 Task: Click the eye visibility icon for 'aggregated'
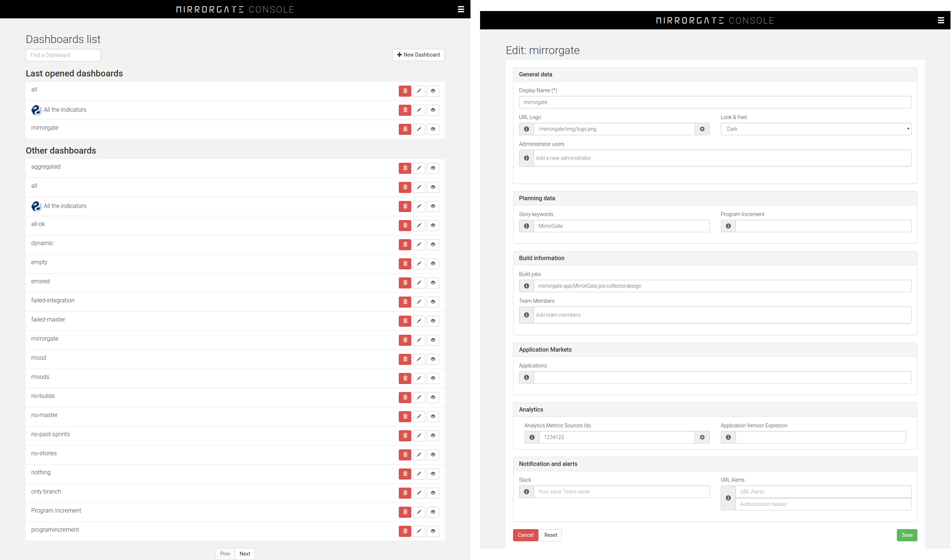432,168
